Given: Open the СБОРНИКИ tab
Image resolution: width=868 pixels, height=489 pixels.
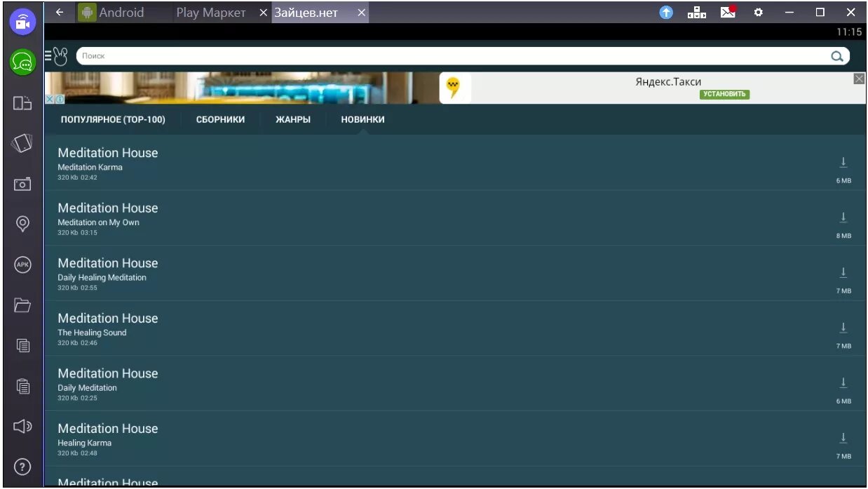Looking at the screenshot, I should pyautogui.click(x=220, y=119).
